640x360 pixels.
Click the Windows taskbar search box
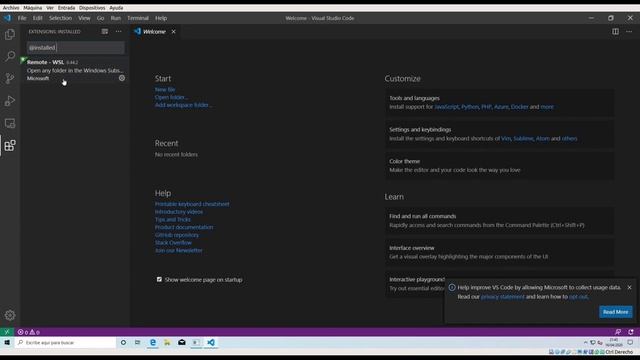click(x=65, y=342)
